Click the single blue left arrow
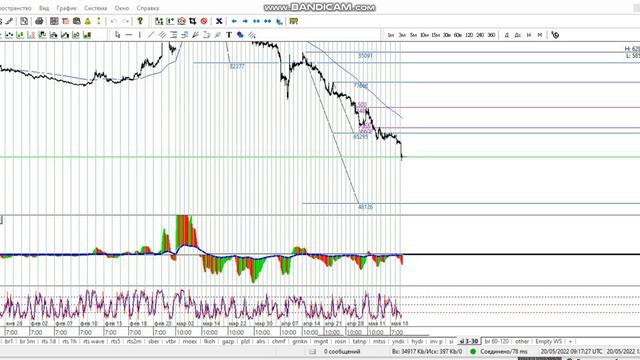This screenshot has width=640, height=360. pyautogui.click(x=234, y=21)
